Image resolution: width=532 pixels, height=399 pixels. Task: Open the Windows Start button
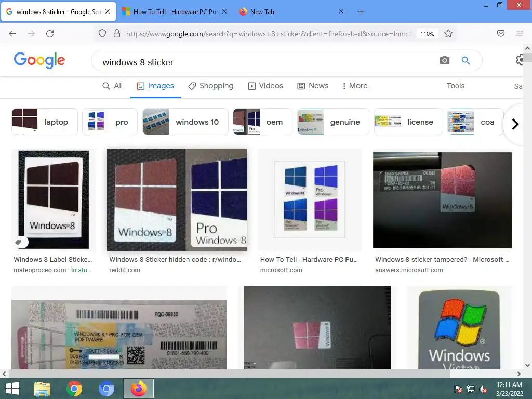tap(12, 389)
